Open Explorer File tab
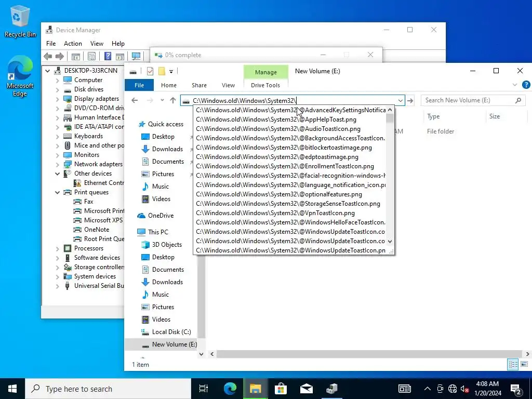 click(139, 85)
